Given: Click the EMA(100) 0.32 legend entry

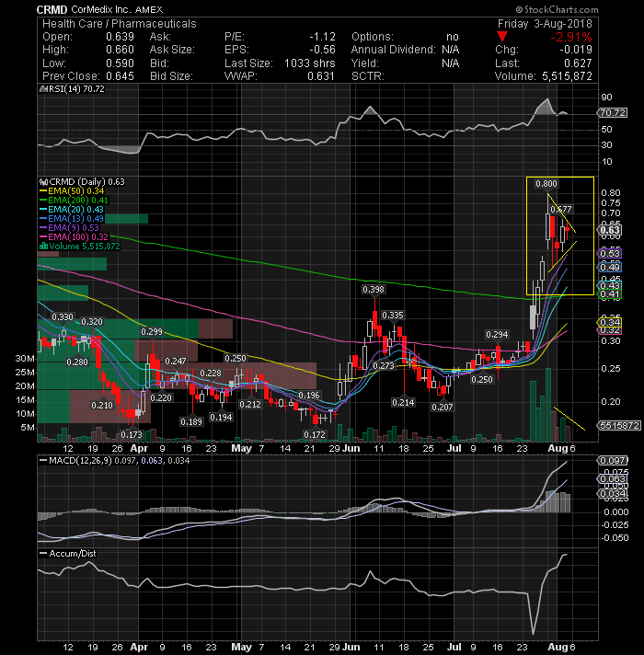Looking at the screenshot, I should [x=74, y=237].
